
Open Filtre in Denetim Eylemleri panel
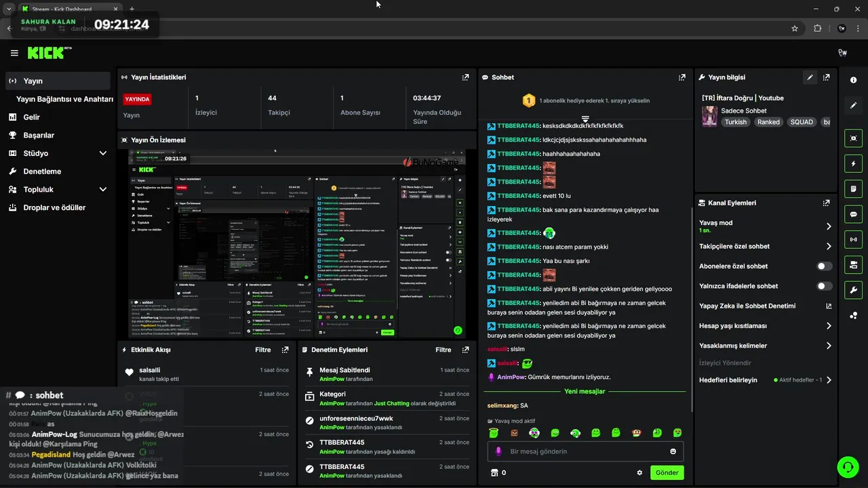tap(443, 350)
